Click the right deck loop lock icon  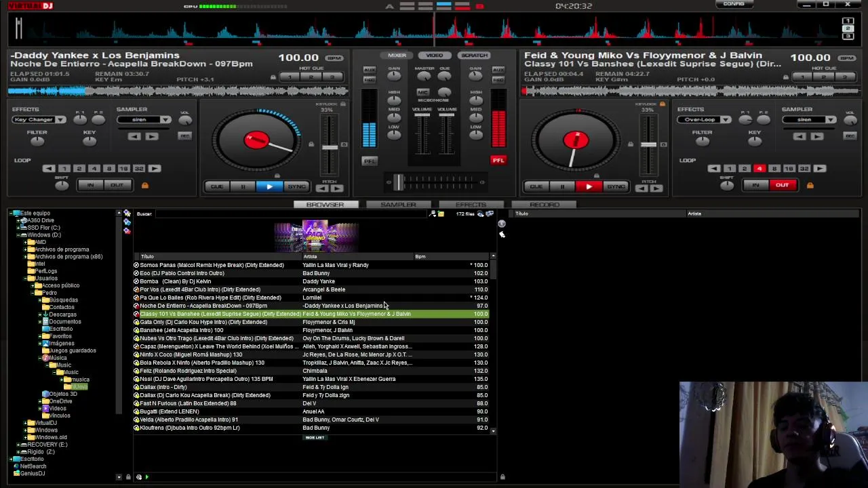tap(810, 185)
